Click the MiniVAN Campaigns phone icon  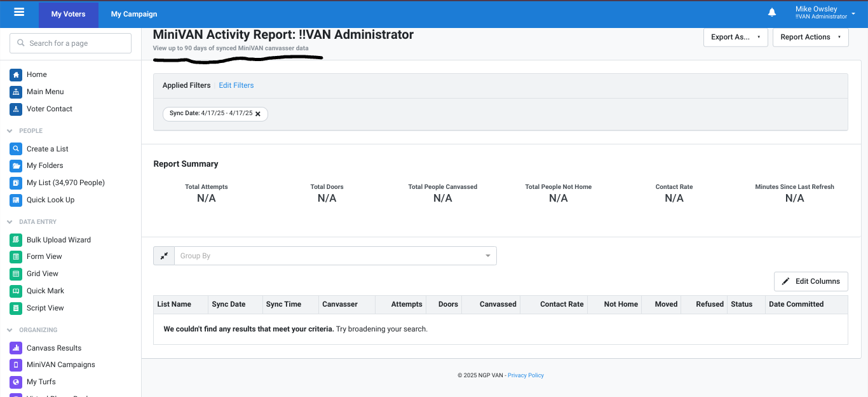[16, 365]
